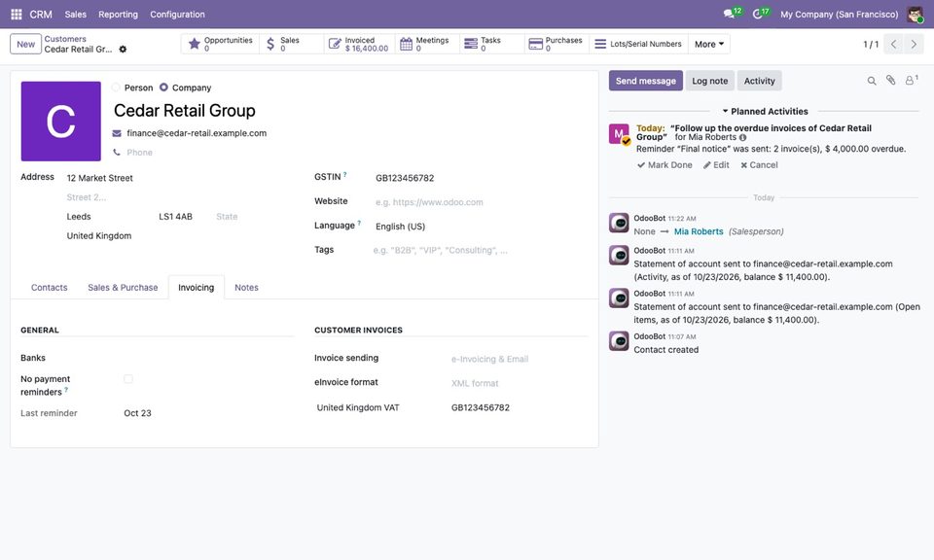This screenshot has width=934, height=560.
Task: Click Send message button
Action: (646, 81)
